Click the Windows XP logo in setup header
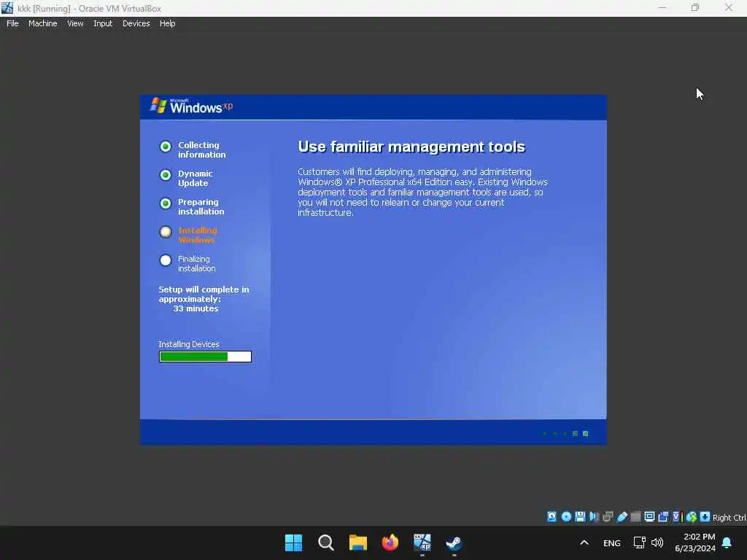This screenshot has height=560, width=747. (192, 106)
